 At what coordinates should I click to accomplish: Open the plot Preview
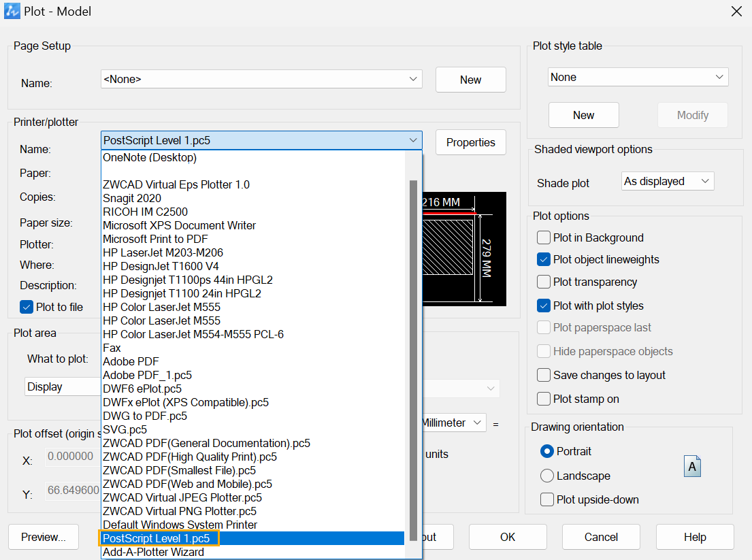coord(43,537)
